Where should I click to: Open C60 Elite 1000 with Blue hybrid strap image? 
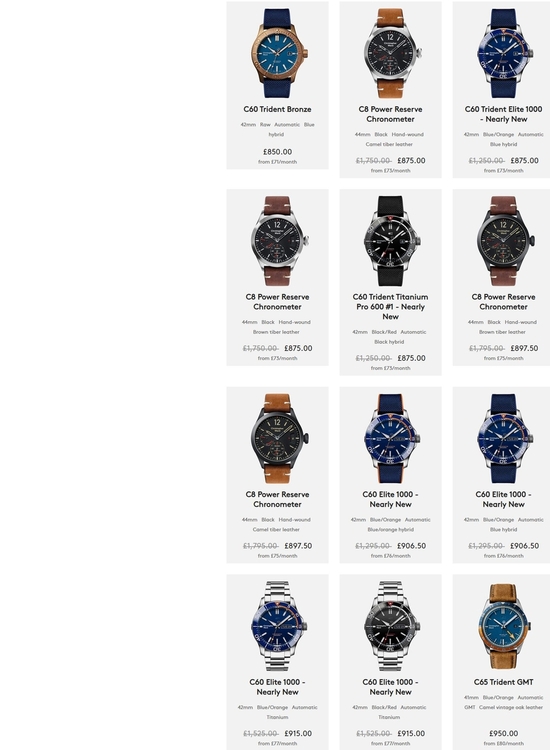(x=504, y=438)
